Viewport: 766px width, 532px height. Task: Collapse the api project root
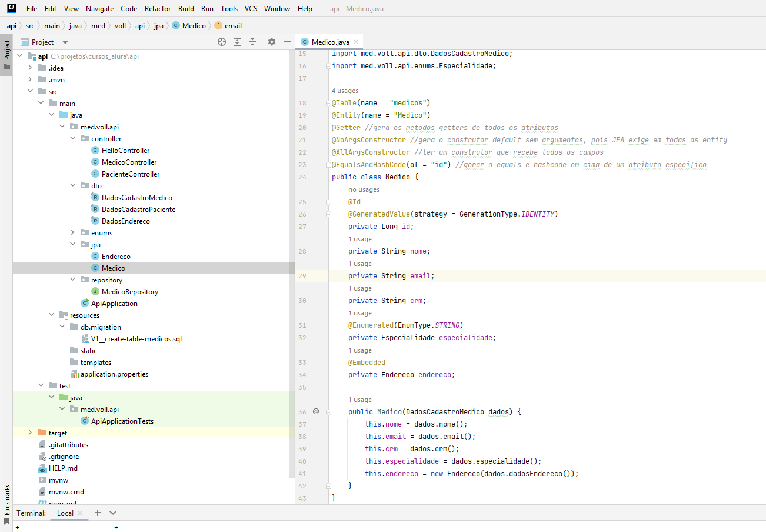click(19, 56)
